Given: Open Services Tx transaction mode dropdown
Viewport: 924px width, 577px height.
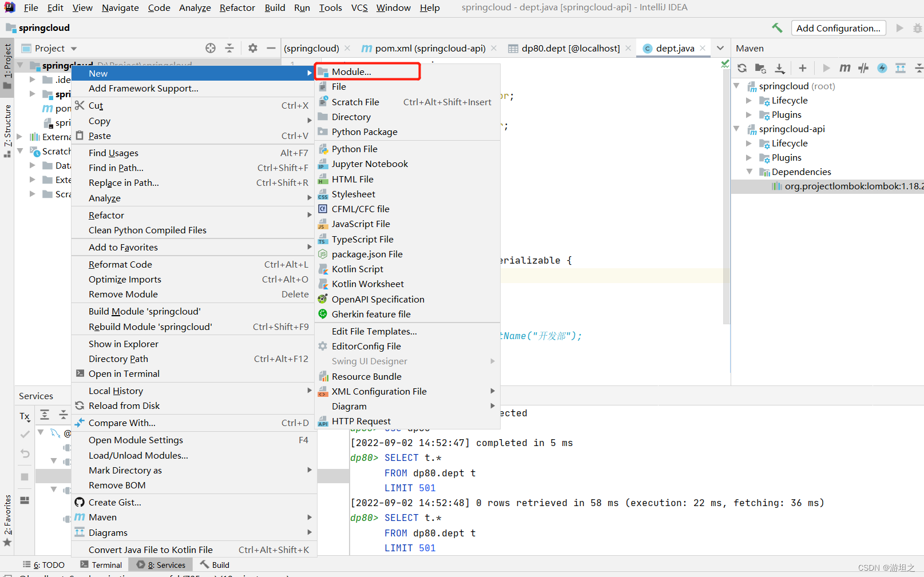Looking at the screenshot, I should 25,416.
